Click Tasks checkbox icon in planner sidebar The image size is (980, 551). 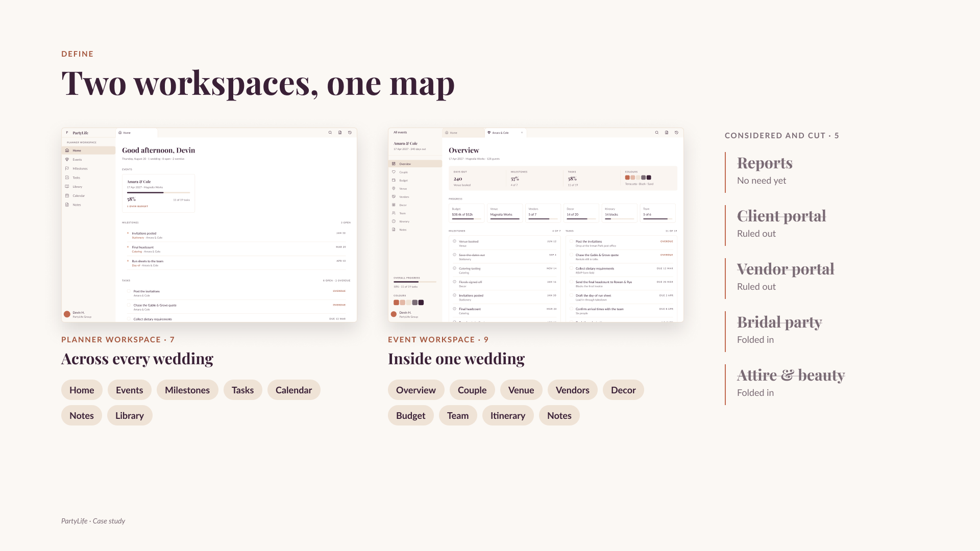click(x=67, y=178)
